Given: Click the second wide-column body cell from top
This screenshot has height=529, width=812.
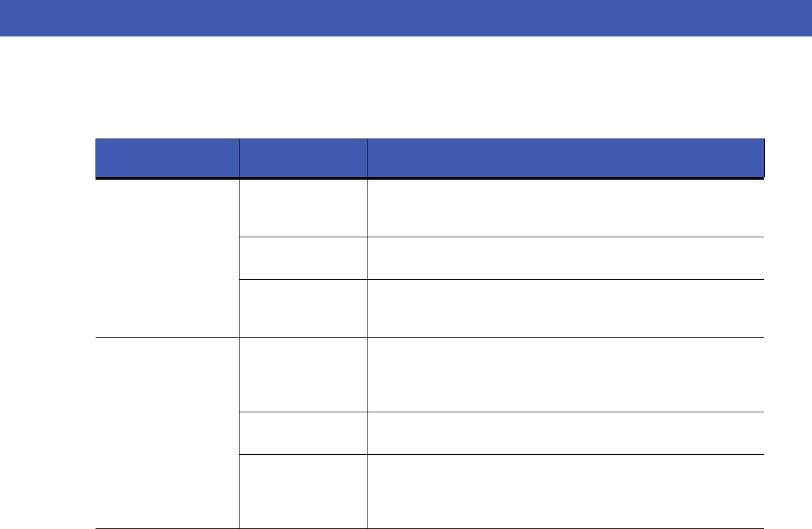Looking at the screenshot, I should point(566,259).
